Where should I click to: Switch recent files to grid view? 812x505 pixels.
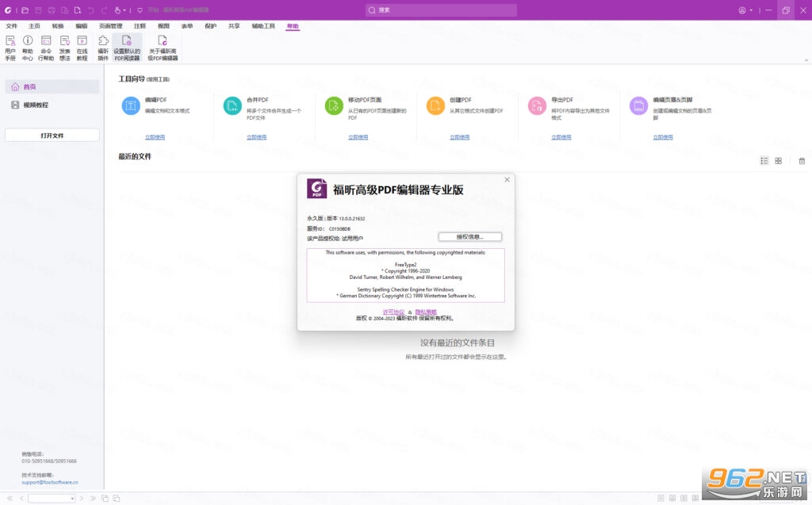coord(778,161)
